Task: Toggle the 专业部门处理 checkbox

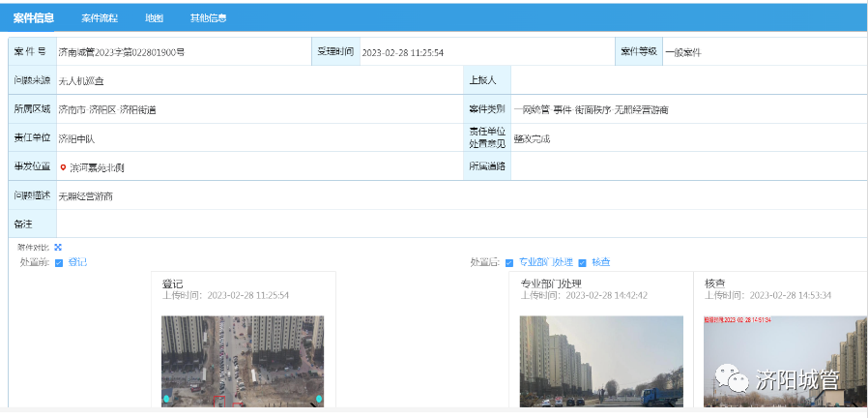Action: coord(509,262)
